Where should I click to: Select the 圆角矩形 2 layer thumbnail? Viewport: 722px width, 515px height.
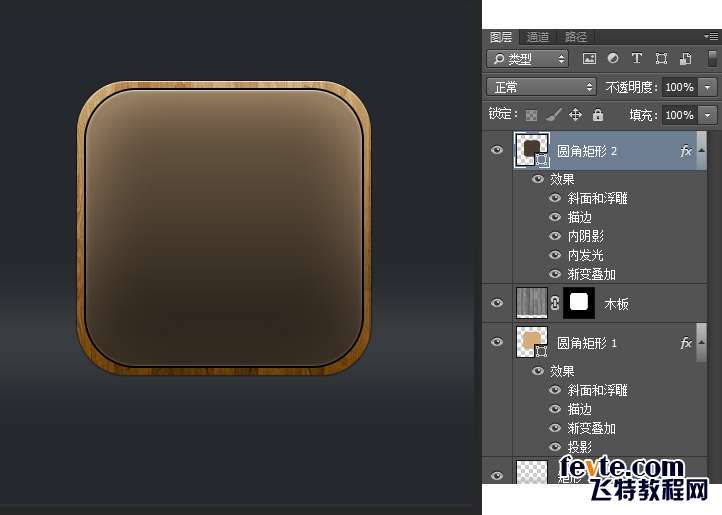click(532, 150)
